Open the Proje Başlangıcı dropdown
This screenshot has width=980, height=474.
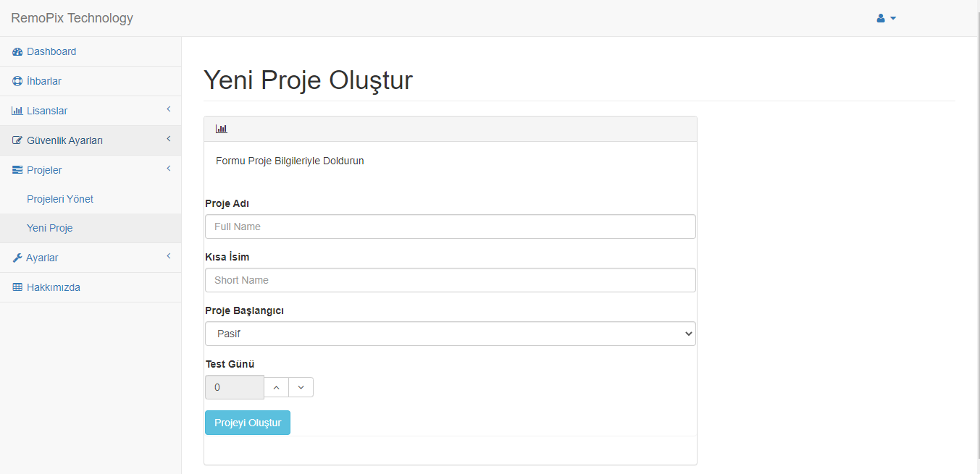(x=450, y=334)
